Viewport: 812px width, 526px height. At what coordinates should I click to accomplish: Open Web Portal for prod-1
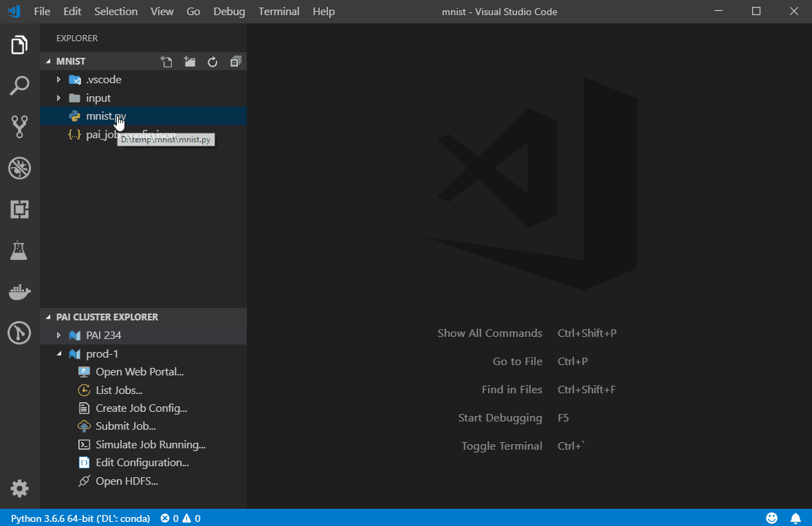click(140, 372)
